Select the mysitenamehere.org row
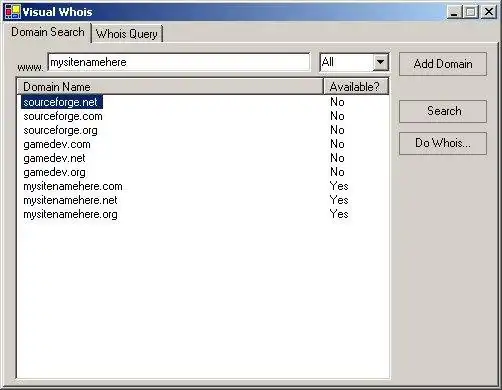 pyautogui.click(x=203, y=214)
